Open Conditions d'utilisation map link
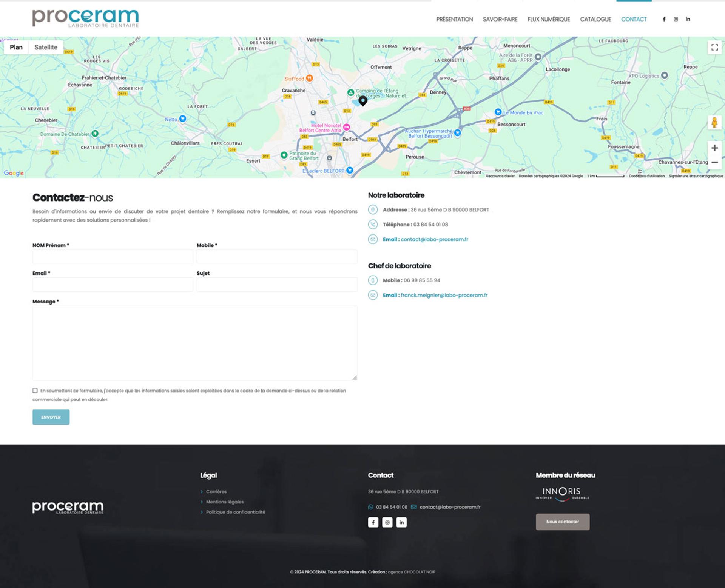The height and width of the screenshot is (588, 725). [646, 176]
